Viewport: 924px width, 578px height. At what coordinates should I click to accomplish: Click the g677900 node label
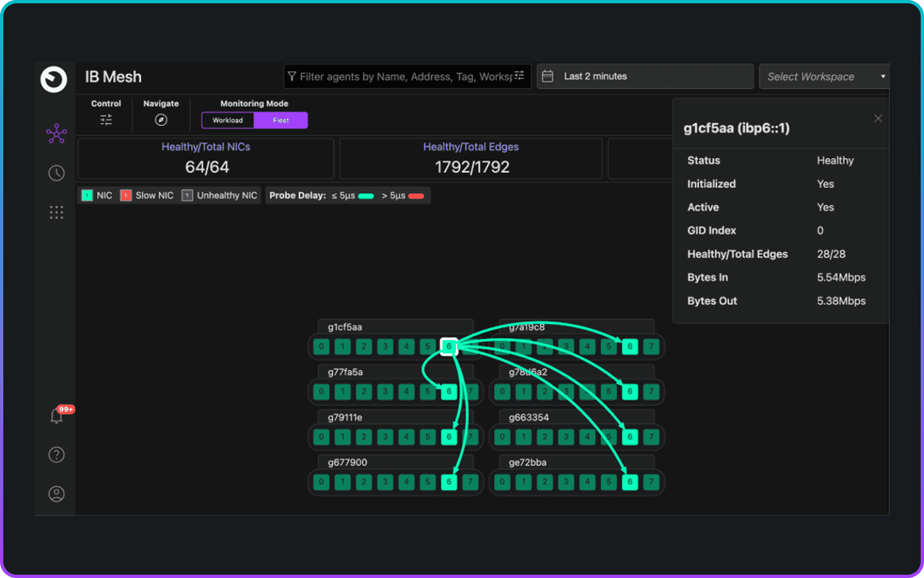(348, 462)
